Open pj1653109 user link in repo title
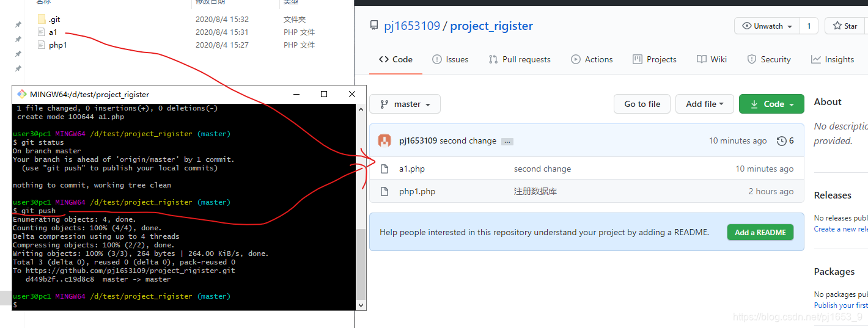Image resolution: width=868 pixels, height=328 pixels. point(412,26)
